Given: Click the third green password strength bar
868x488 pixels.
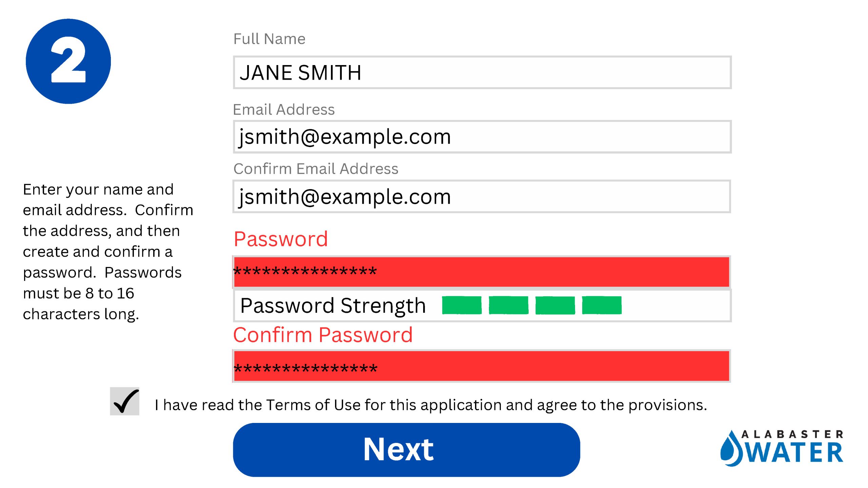Looking at the screenshot, I should coord(555,305).
